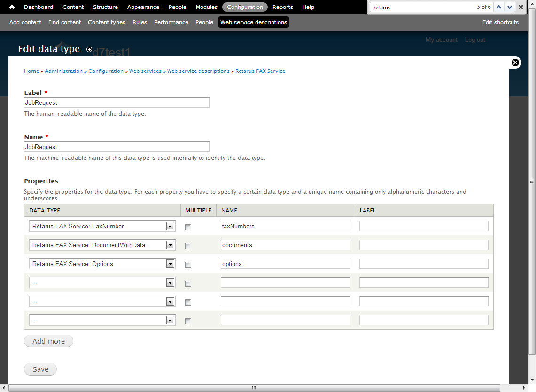This screenshot has width=536, height=392.
Task: Click Edit shortcuts
Action: tap(500, 22)
